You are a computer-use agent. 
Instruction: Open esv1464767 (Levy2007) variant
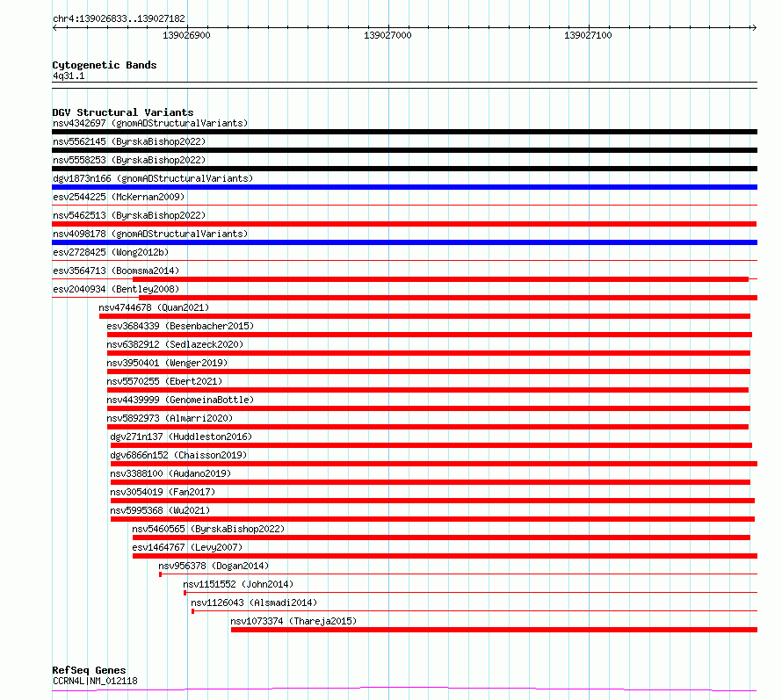point(187,547)
